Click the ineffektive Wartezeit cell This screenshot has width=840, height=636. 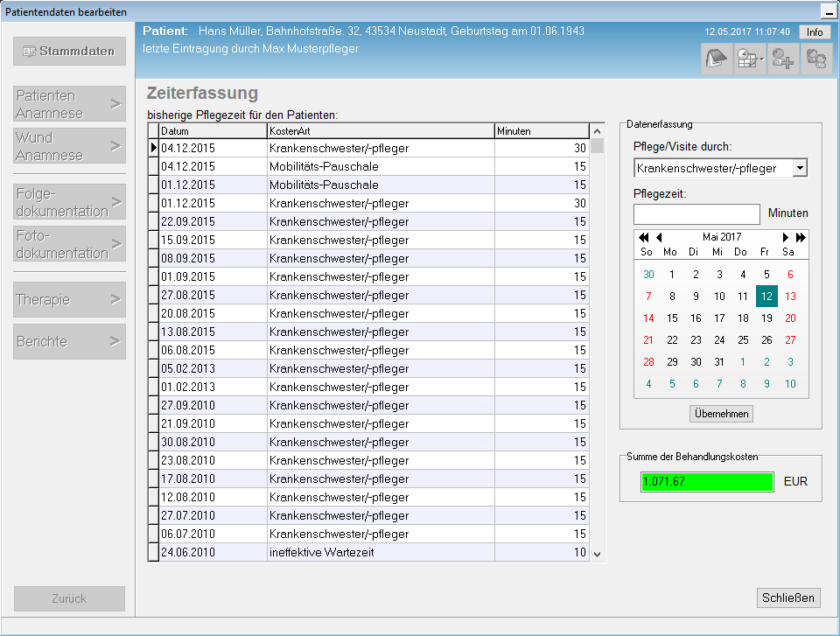pyautogui.click(x=381, y=552)
